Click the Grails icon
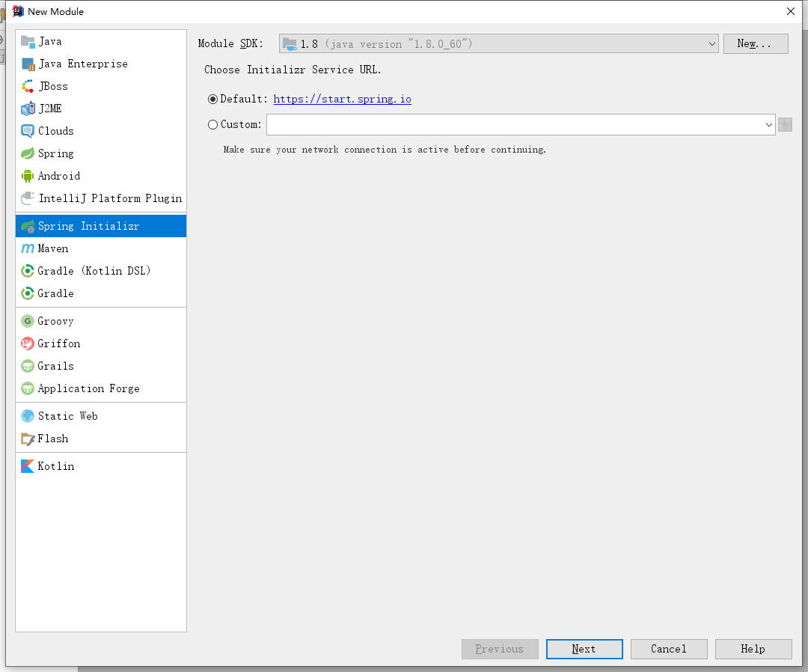Image resolution: width=808 pixels, height=672 pixels. point(28,366)
